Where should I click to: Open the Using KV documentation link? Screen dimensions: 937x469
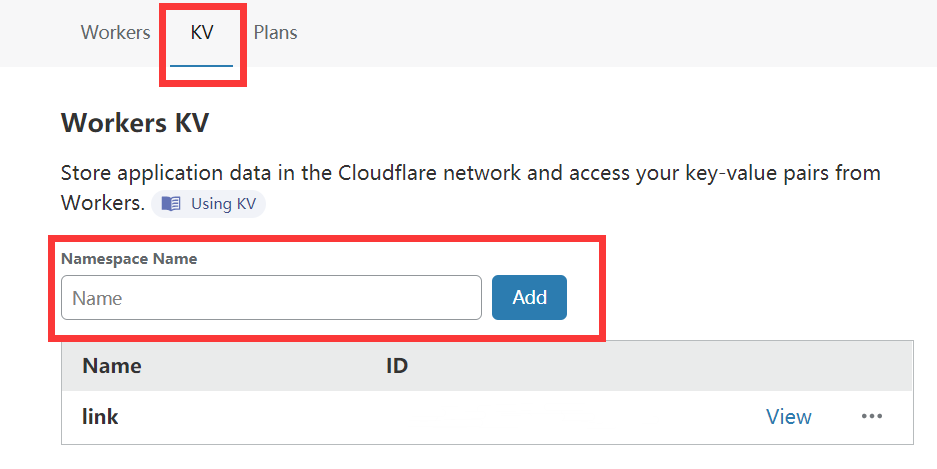[209, 204]
